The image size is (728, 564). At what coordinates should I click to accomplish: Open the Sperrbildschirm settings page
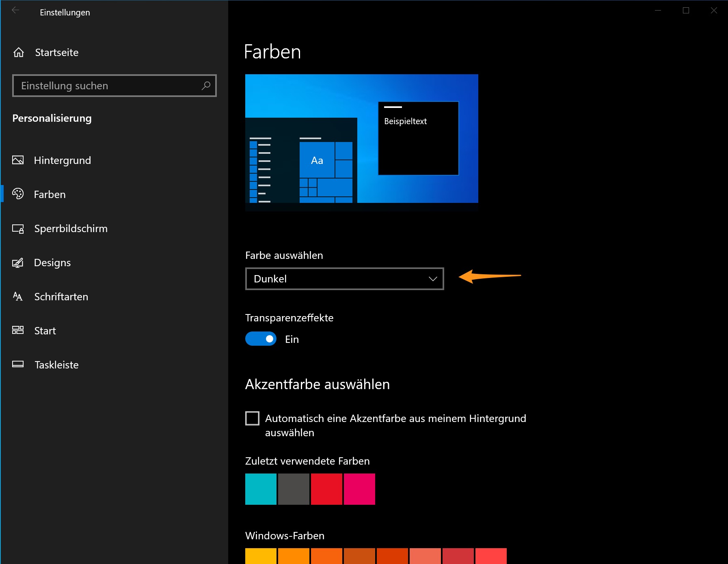tap(71, 228)
